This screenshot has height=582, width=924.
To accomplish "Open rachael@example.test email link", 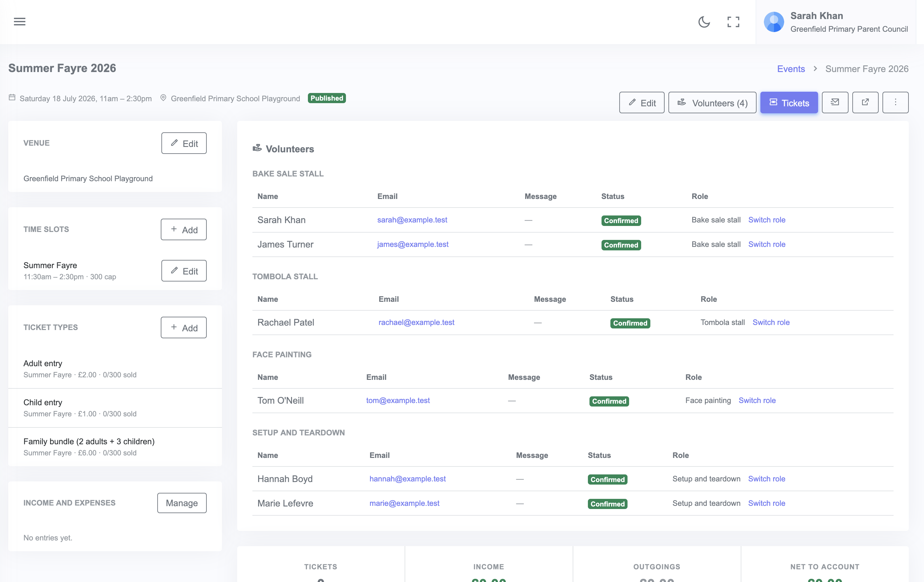I will 416,322.
